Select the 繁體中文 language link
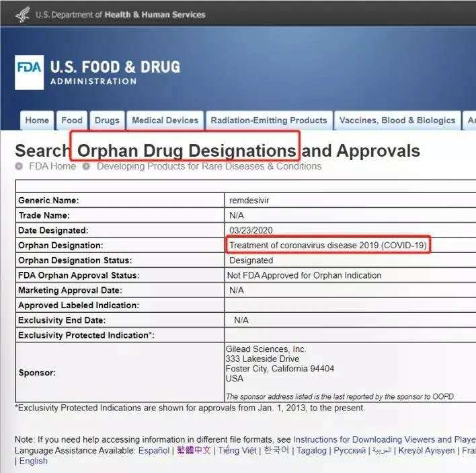 tap(194, 450)
